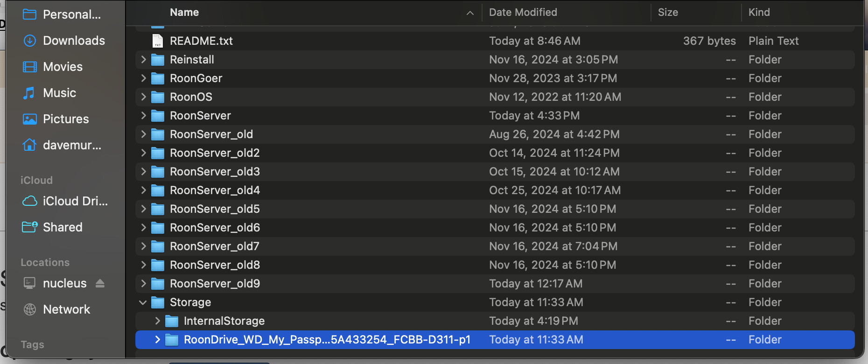Screen dimensions: 868x364
Task: Click the Plain Text kind cell
Action: [773, 41]
